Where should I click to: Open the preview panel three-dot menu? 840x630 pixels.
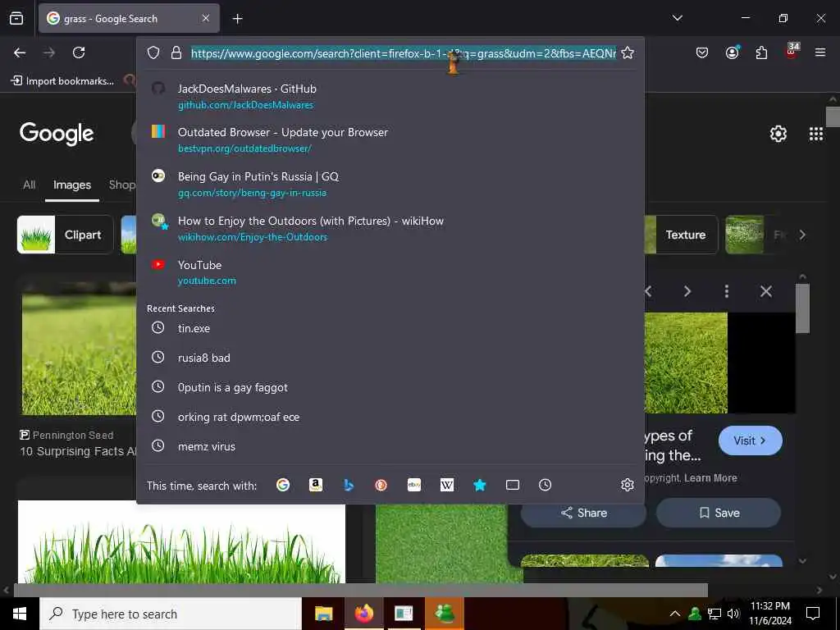tap(727, 291)
